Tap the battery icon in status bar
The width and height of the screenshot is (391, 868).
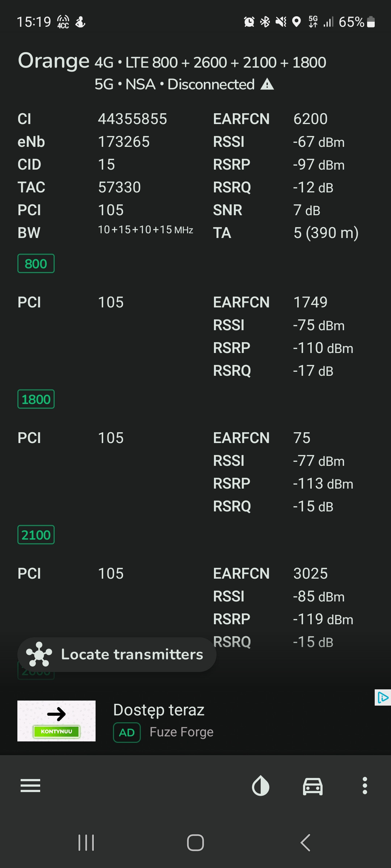coord(371,22)
